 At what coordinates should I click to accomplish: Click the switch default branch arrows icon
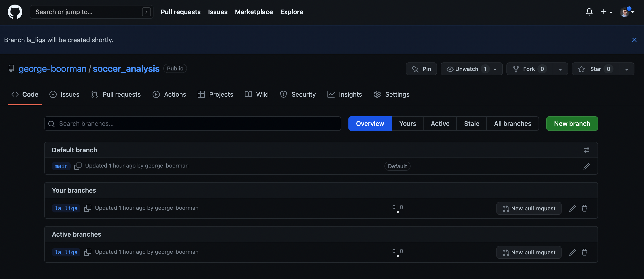tap(587, 150)
